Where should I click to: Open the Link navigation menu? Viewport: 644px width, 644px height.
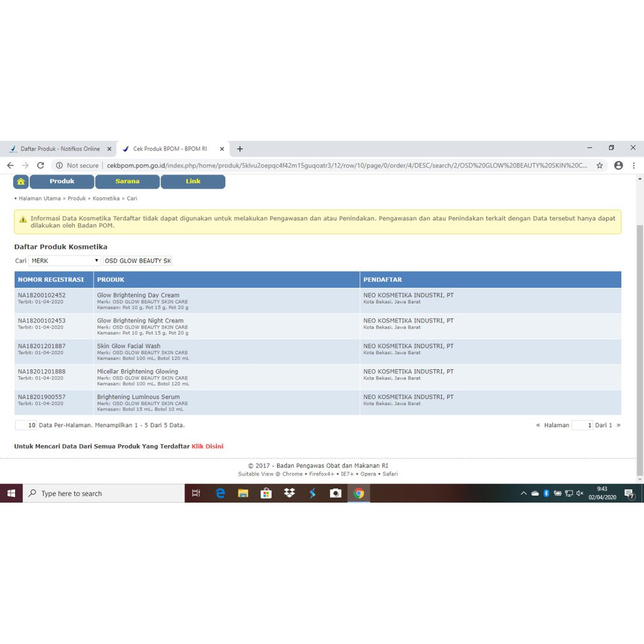pyautogui.click(x=193, y=182)
